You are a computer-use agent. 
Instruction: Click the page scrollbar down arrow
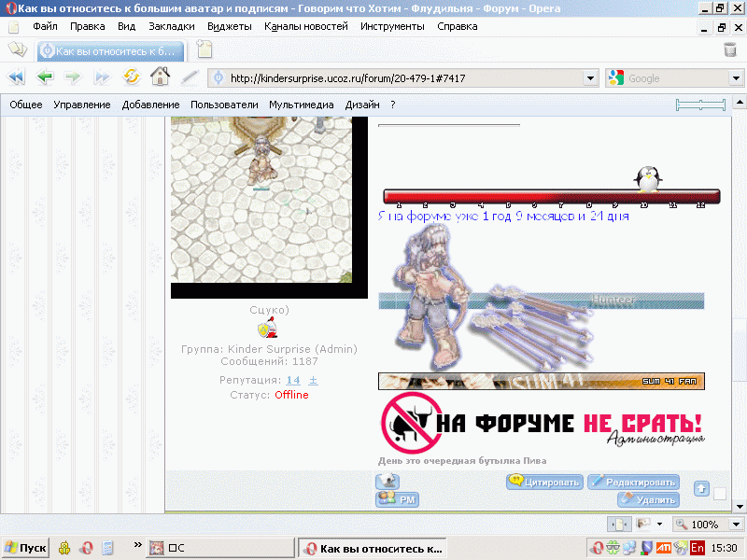coord(740,507)
